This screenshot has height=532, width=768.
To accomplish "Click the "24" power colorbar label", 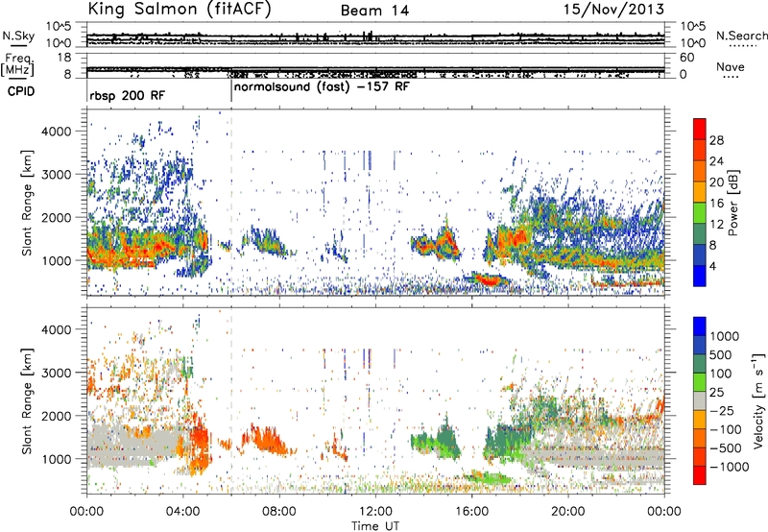I will (716, 161).
